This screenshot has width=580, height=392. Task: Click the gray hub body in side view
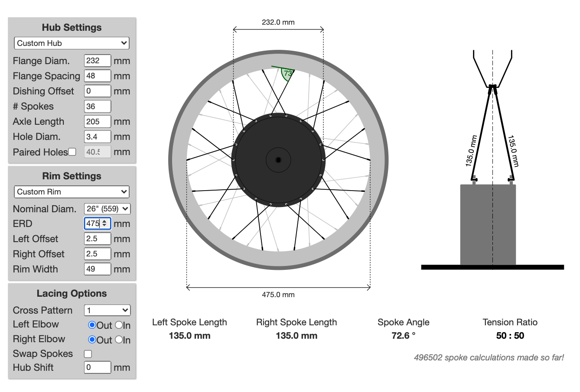pos(488,224)
